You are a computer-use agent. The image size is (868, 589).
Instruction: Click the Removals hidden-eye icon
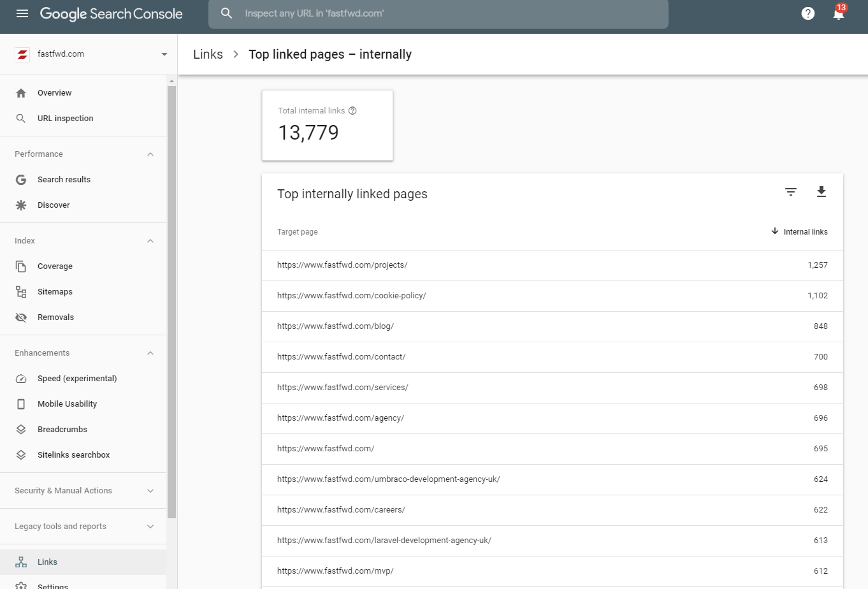coord(21,317)
